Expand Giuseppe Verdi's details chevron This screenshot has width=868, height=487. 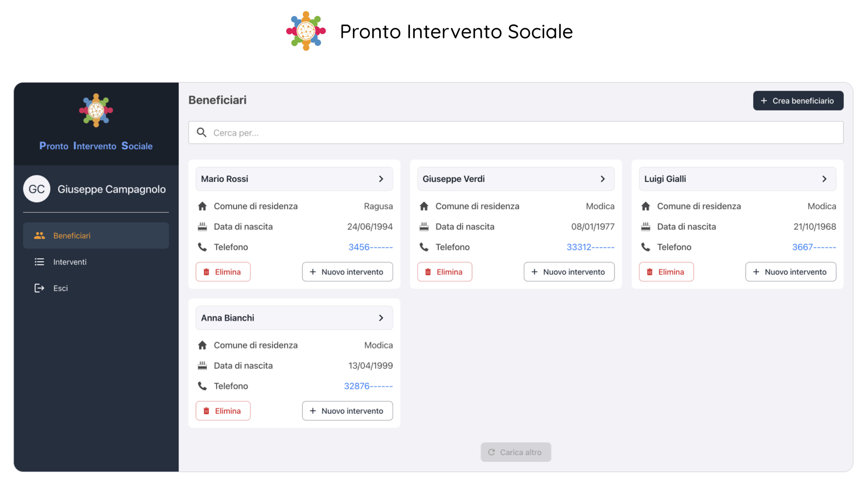(603, 179)
